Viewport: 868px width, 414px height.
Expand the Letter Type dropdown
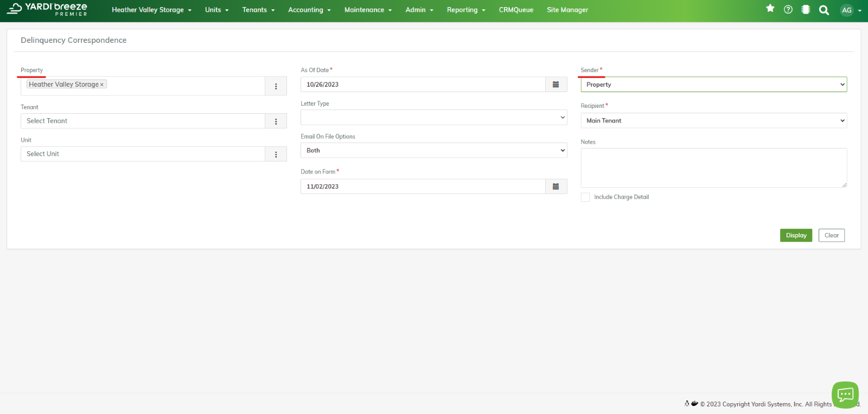433,118
